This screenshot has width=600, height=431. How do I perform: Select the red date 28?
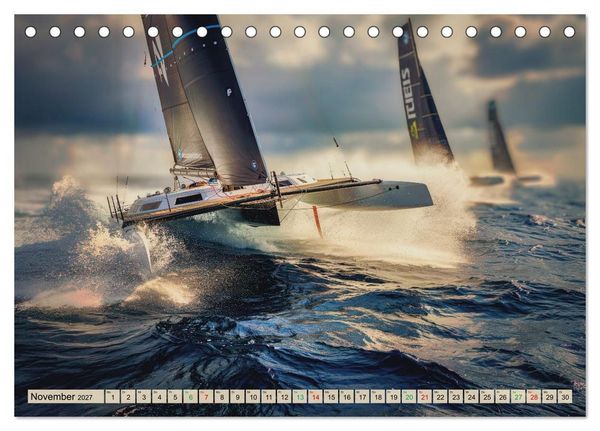[534, 397]
